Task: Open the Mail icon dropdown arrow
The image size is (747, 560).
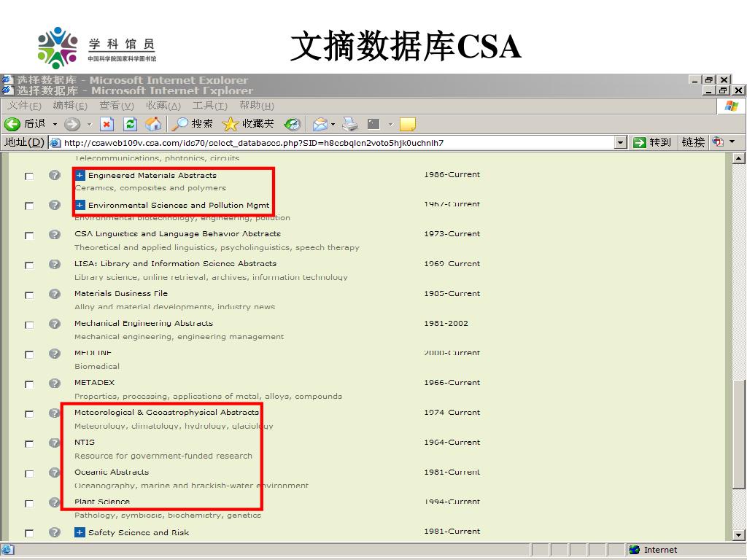Action: [333, 124]
